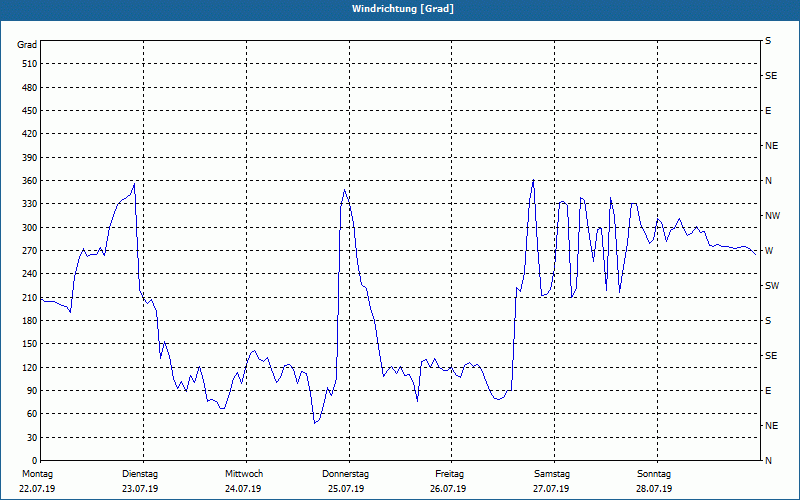Click the NW compass label on right axis
Image resolution: width=800 pixels, height=500 pixels.
pyautogui.click(x=772, y=216)
